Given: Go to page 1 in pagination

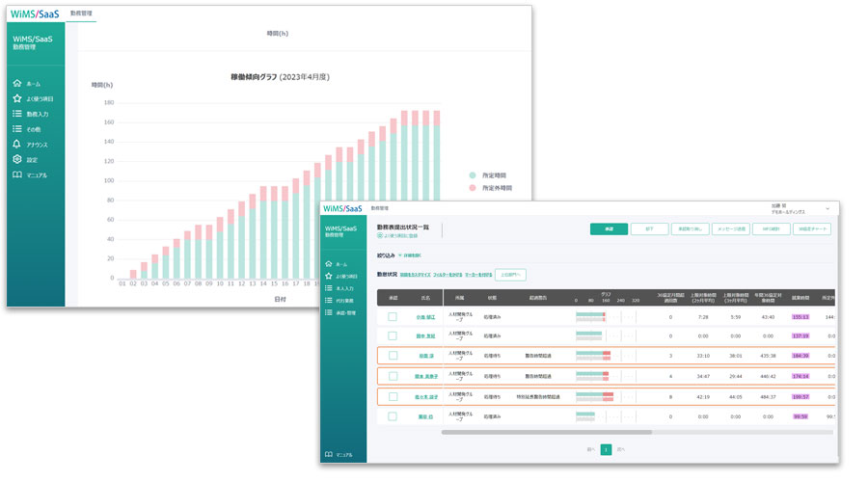Looking at the screenshot, I should tap(607, 450).
